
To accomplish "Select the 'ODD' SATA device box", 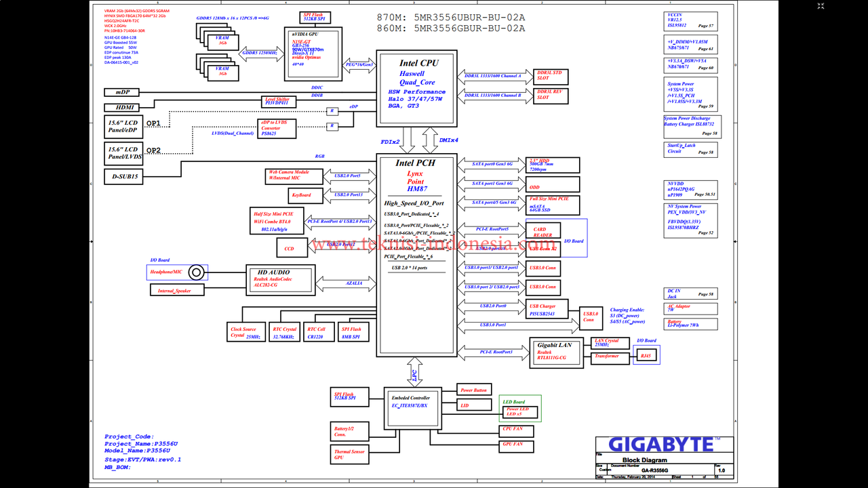I will [x=553, y=184].
